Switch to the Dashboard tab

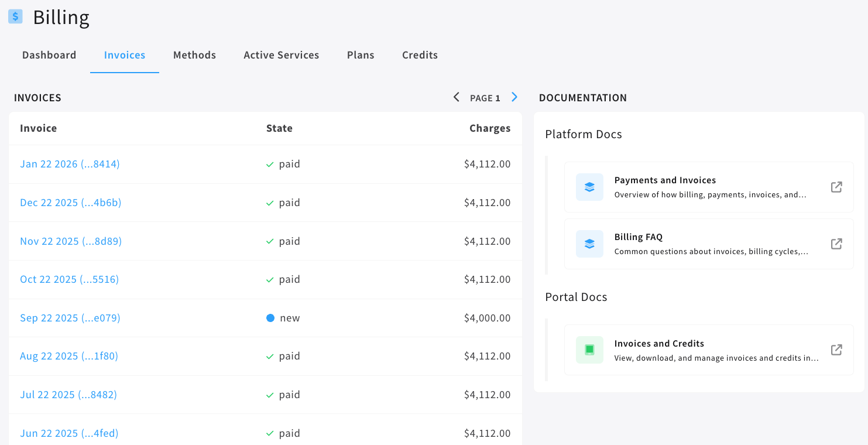pyautogui.click(x=49, y=54)
